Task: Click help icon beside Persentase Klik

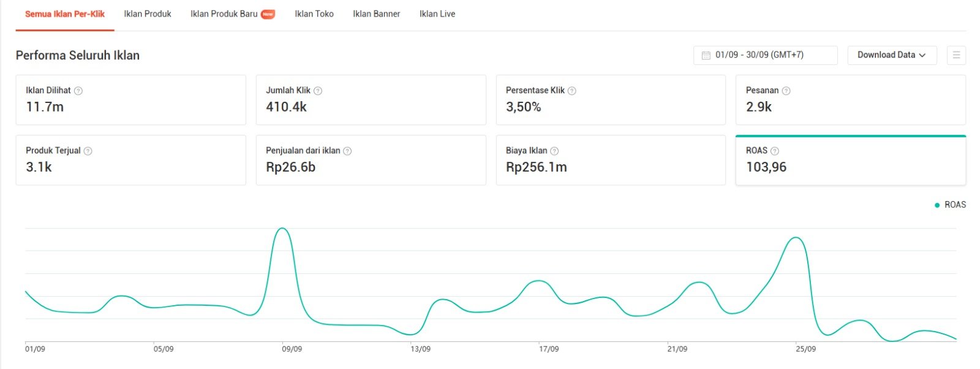Action: point(572,91)
